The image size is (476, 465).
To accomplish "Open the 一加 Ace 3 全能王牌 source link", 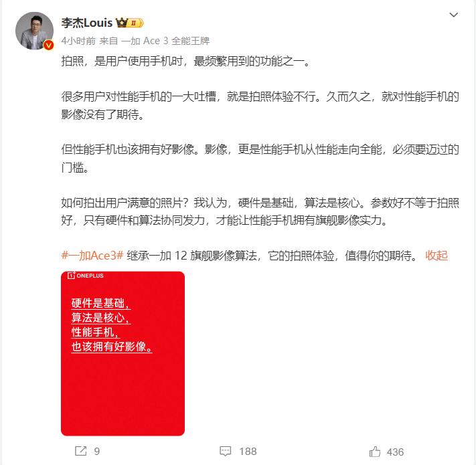I will coord(165,41).
